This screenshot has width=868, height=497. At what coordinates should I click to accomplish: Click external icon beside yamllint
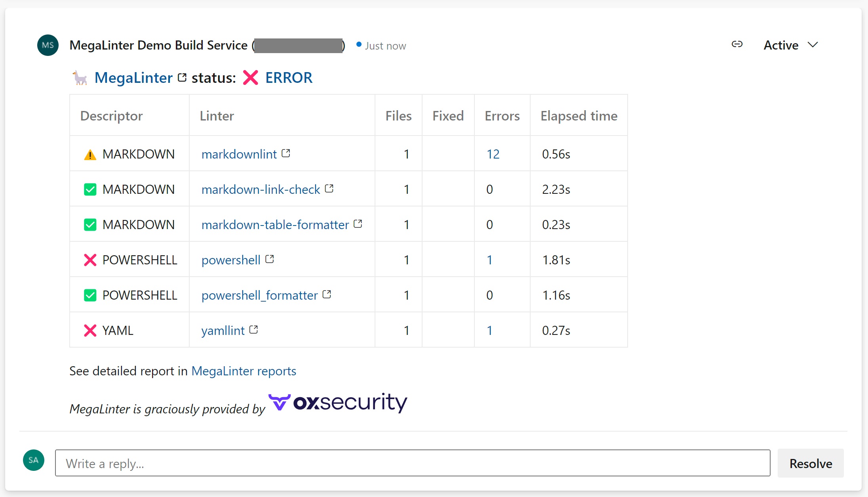(x=254, y=330)
